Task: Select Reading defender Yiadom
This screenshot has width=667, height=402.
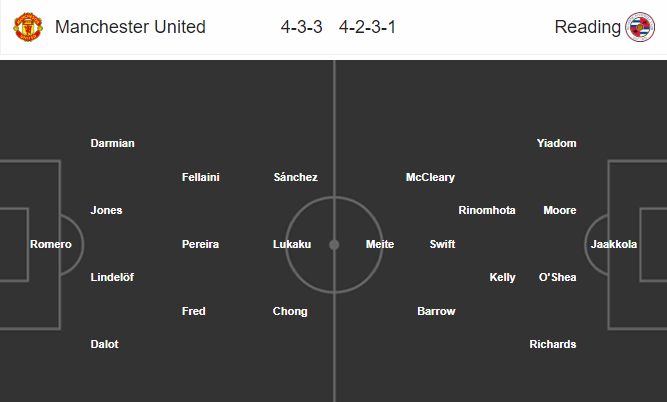Action: [x=556, y=143]
